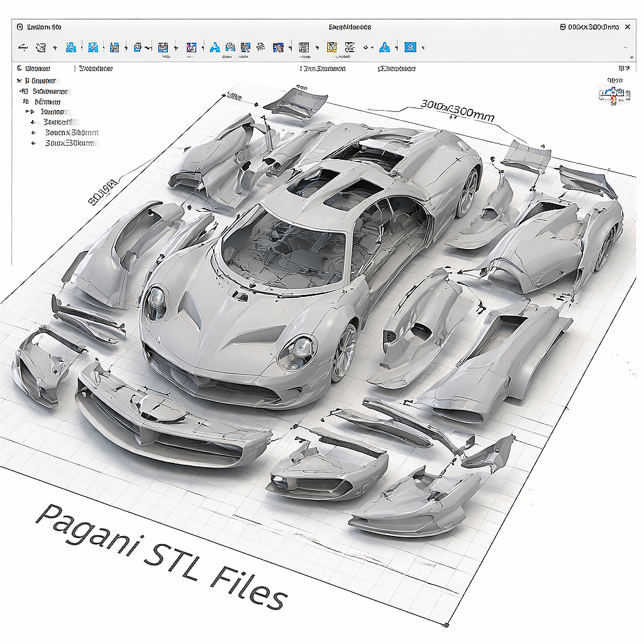The height and width of the screenshot is (644, 644).
Task: Expand the 'Seacn X3lkbmm' tree row plus marker
Action: 34,133
